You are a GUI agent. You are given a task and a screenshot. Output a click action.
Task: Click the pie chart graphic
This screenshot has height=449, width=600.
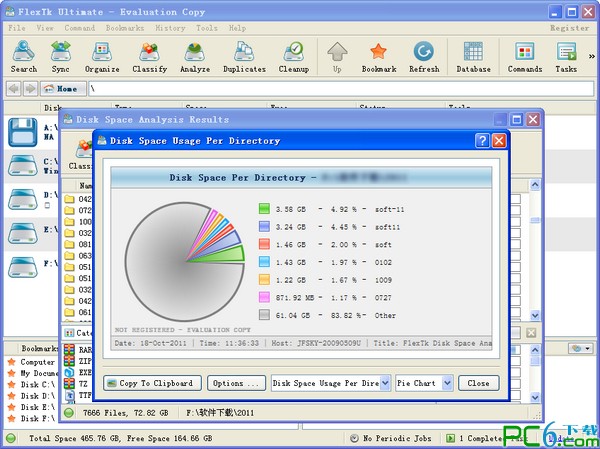184,261
